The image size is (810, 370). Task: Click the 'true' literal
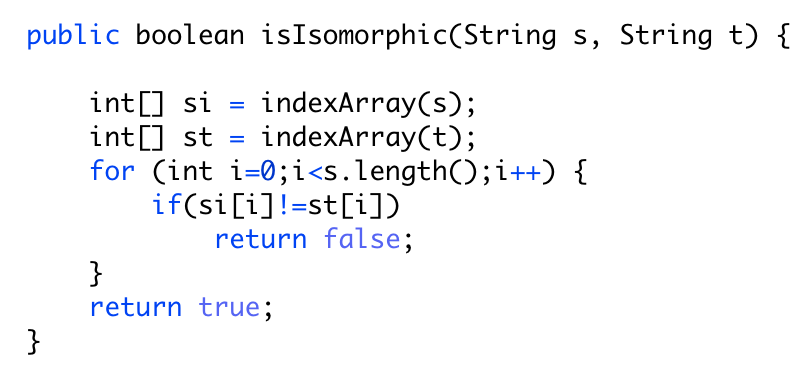[x=229, y=308]
